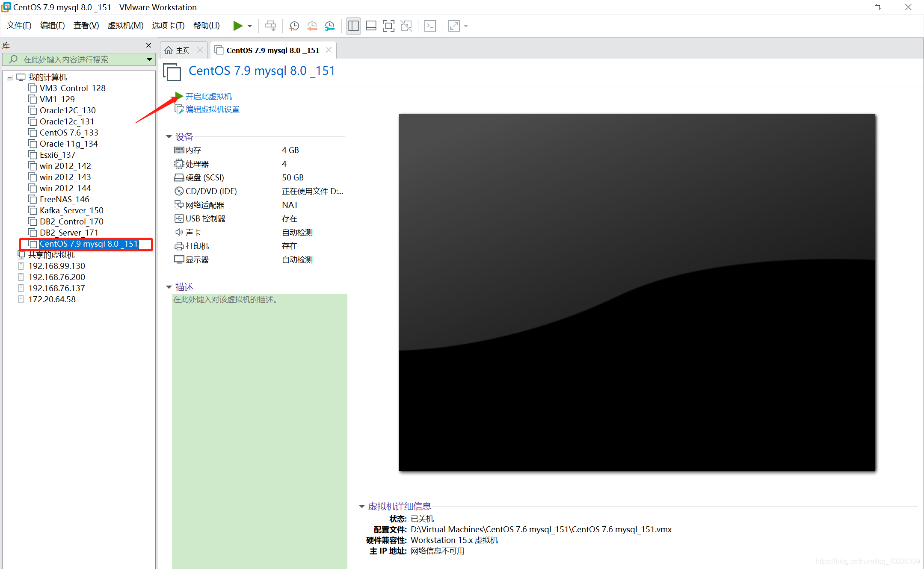
Task: Click 编辑虚拟机设置 link
Action: point(212,109)
